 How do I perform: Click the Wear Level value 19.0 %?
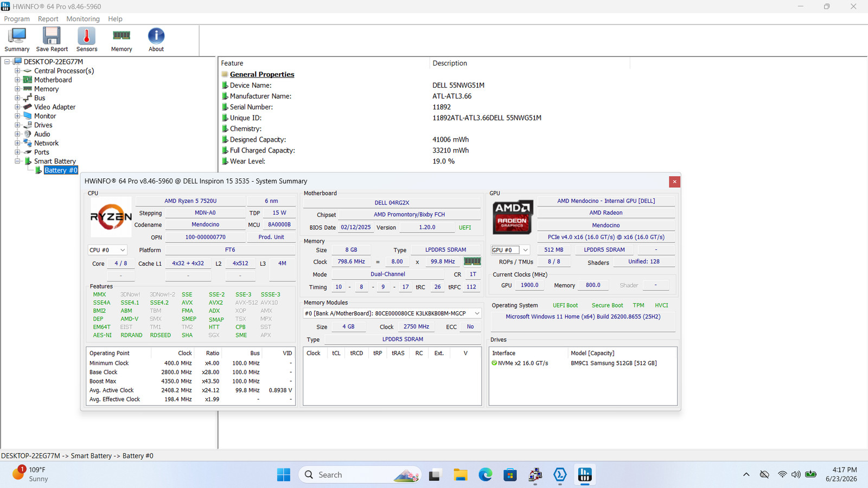click(443, 161)
